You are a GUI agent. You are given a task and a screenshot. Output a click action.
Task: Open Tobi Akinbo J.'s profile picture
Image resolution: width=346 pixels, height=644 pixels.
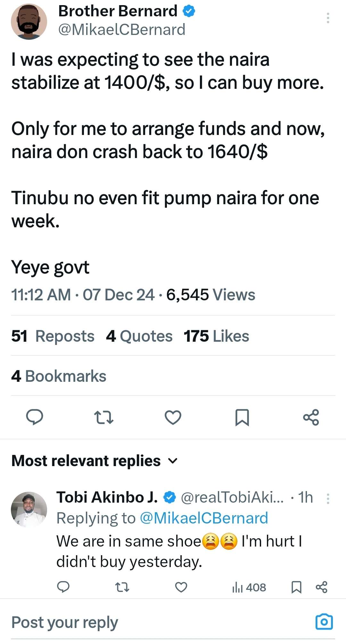pos(29,509)
